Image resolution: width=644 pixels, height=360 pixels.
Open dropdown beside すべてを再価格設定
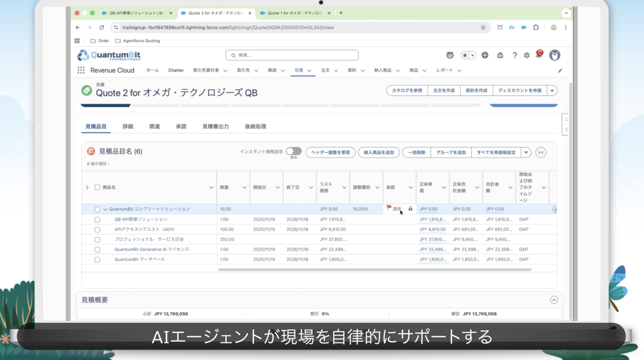tap(526, 152)
